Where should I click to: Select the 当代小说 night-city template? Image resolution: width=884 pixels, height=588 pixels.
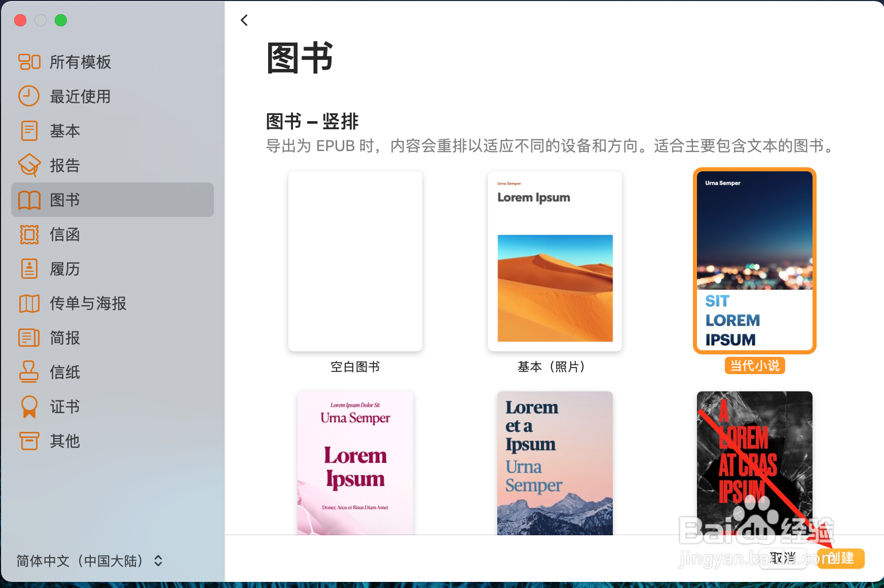[754, 261]
